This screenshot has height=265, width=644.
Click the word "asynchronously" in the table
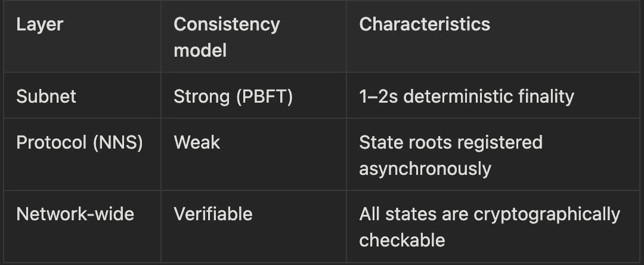point(425,169)
